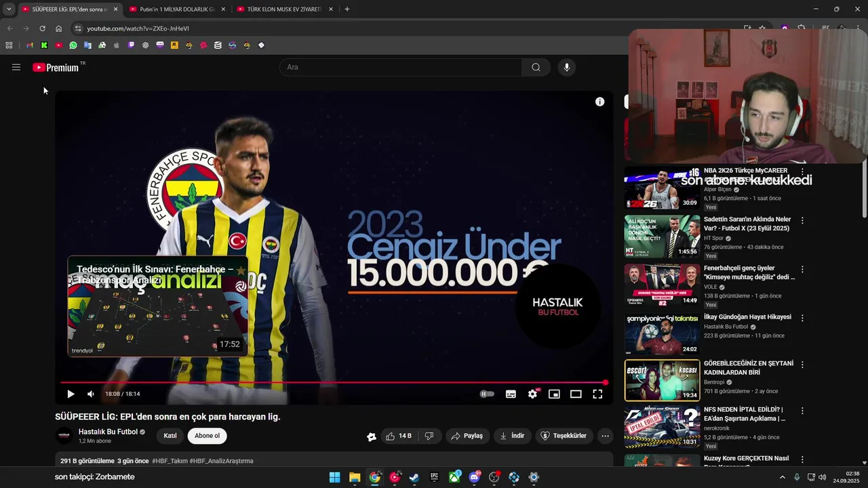This screenshot has width=868, height=488.
Task: Click the Teşekkürler button
Action: tap(563, 436)
